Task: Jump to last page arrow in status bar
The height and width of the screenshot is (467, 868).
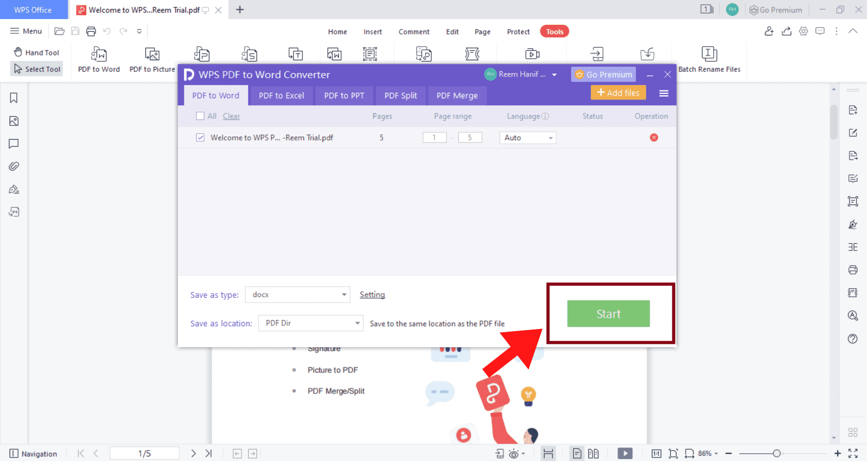Action: pyautogui.click(x=209, y=454)
